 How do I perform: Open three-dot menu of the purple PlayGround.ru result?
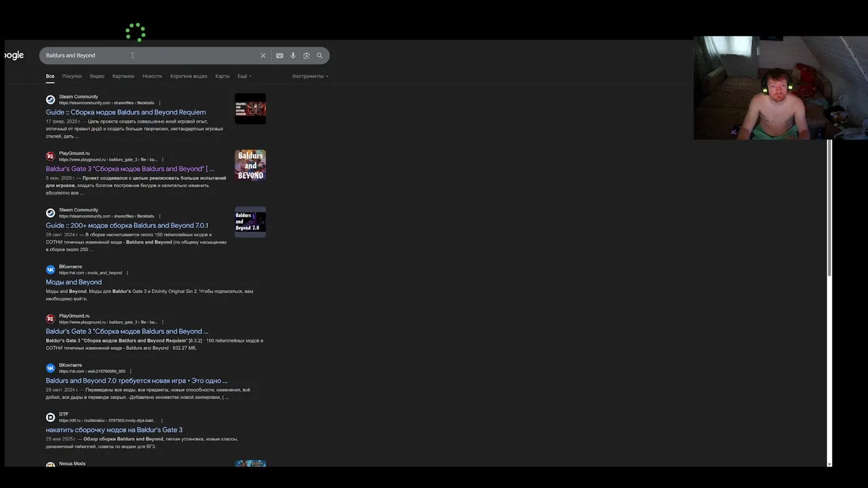[163, 160]
